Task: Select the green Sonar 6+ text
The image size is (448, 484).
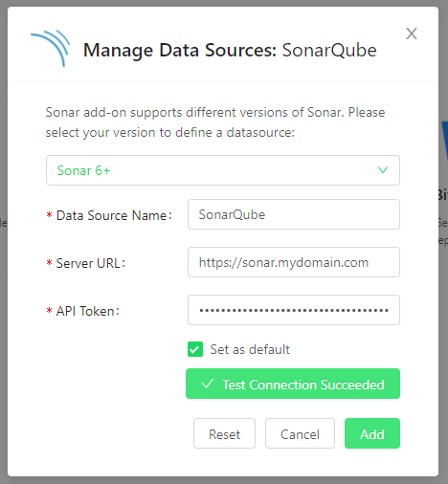Action: tap(83, 170)
